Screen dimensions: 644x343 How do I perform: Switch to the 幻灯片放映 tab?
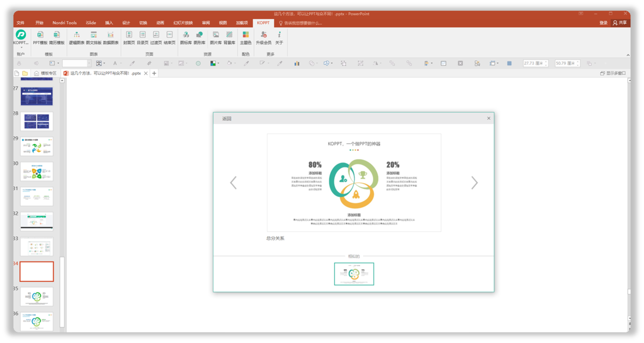pos(183,23)
